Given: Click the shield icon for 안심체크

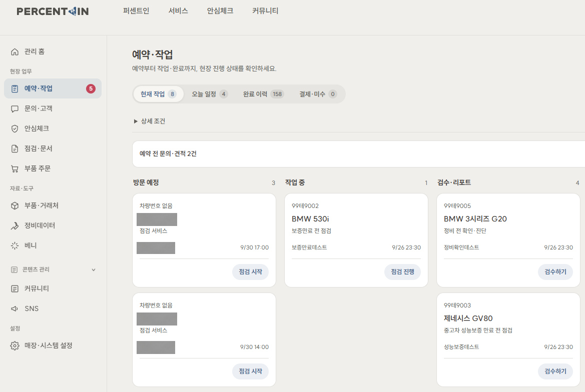Looking at the screenshot, I should tap(15, 128).
